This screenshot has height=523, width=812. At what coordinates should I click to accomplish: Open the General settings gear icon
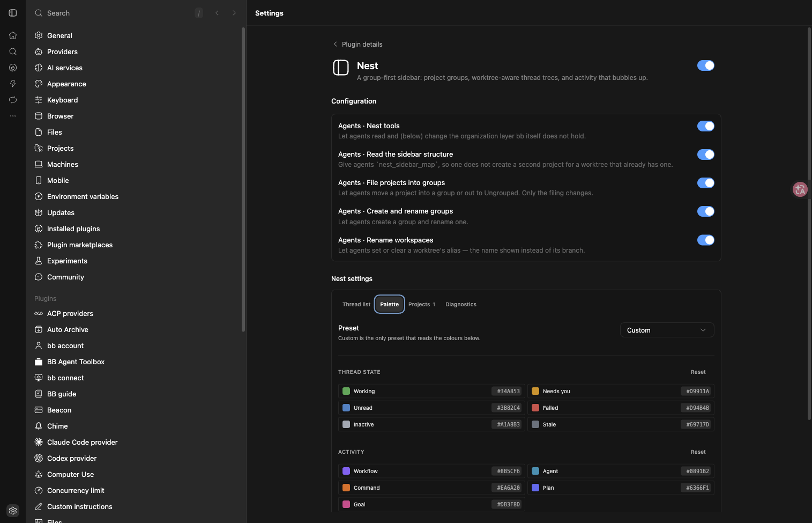pos(39,35)
